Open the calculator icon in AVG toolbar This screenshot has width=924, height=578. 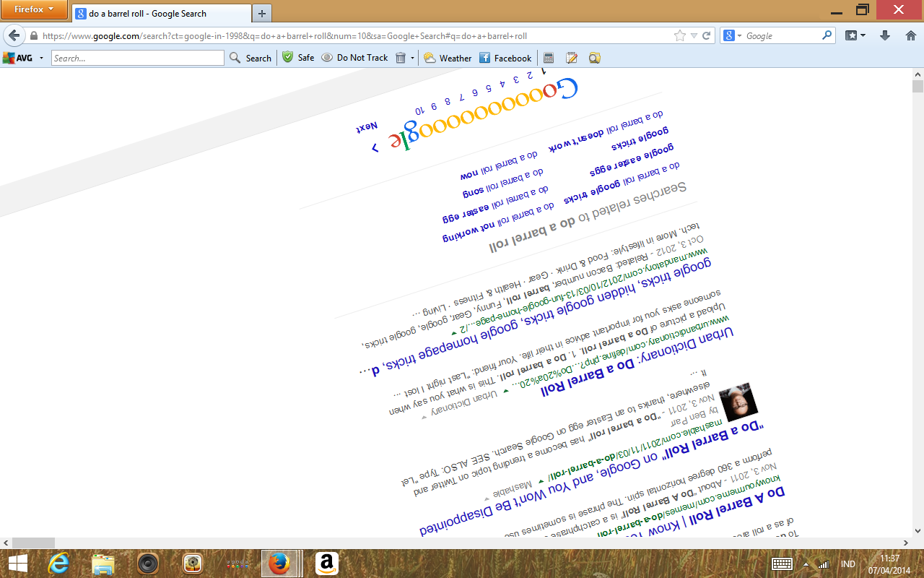click(549, 58)
